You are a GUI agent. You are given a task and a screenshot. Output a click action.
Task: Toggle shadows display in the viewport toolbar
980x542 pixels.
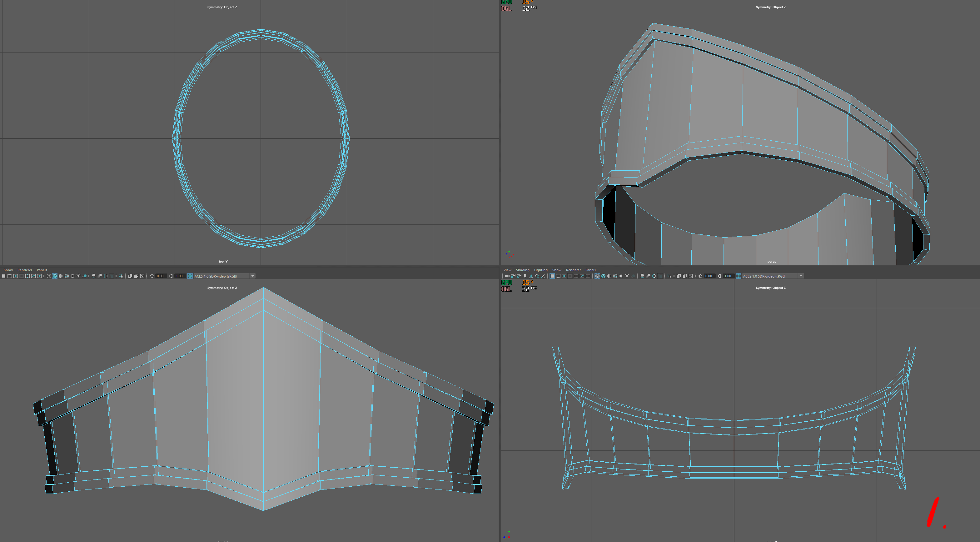84,276
